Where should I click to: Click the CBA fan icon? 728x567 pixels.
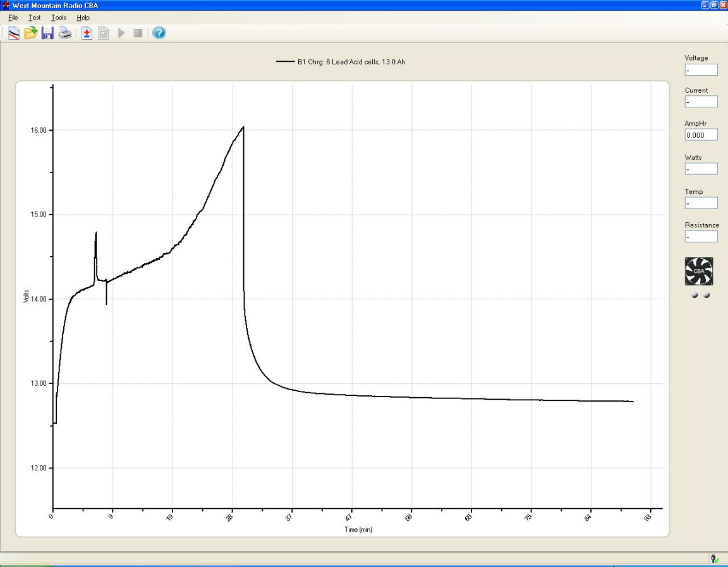click(x=699, y=271)
